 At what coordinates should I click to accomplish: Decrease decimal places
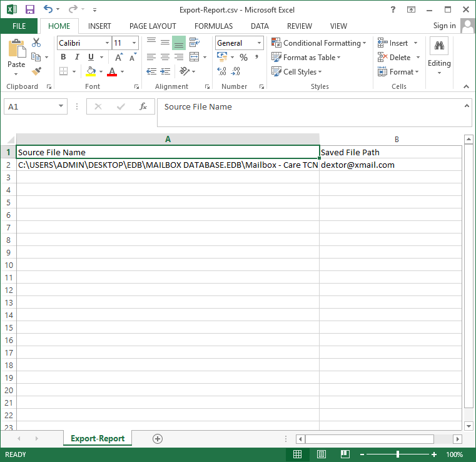tap(236, 71)
